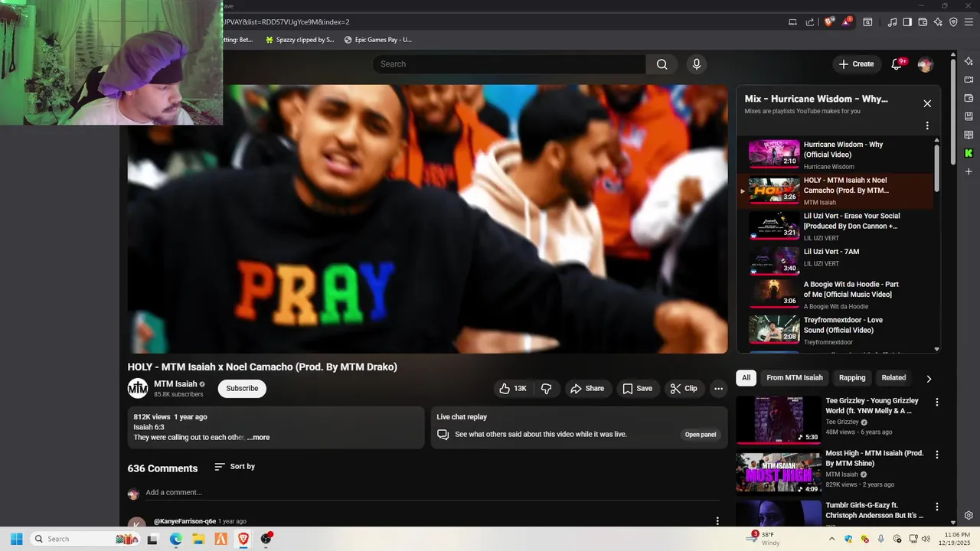The height and width of the screenshot is (551, 980).
Task: Select the Related filter chip
Action: point(893,378)
